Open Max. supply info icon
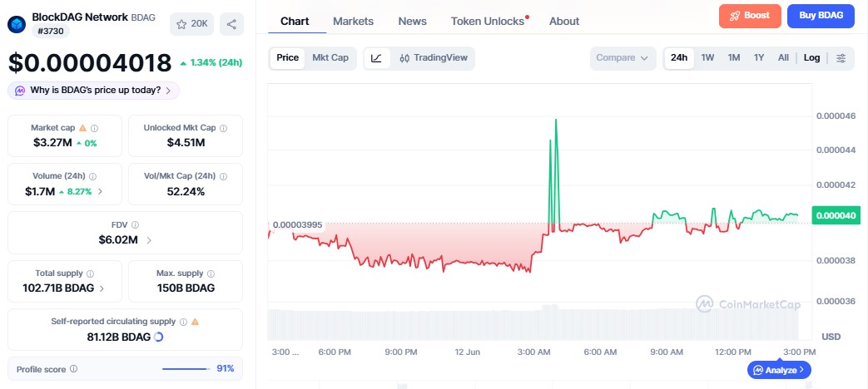This screenshot has width=868, height=389. (x=211, y=273)
